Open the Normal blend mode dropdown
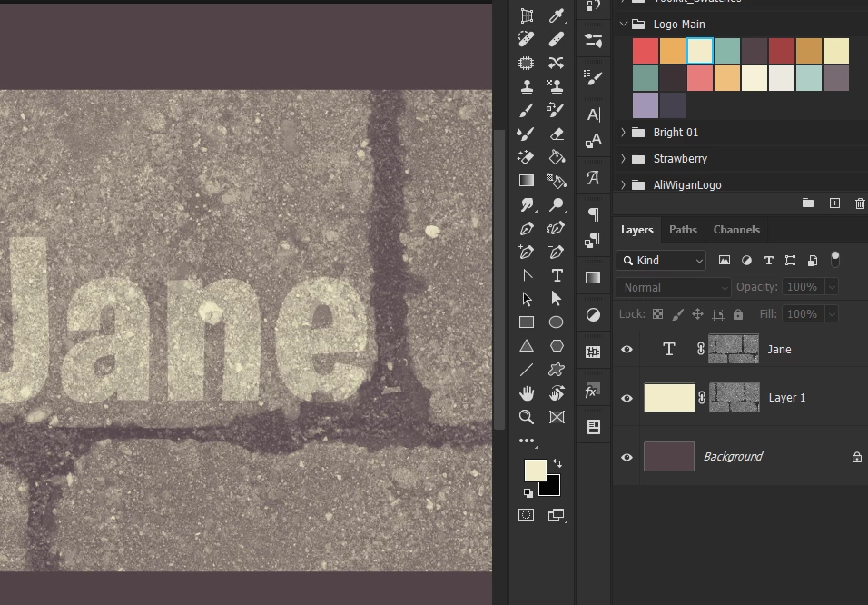 [x=674, y=288]
